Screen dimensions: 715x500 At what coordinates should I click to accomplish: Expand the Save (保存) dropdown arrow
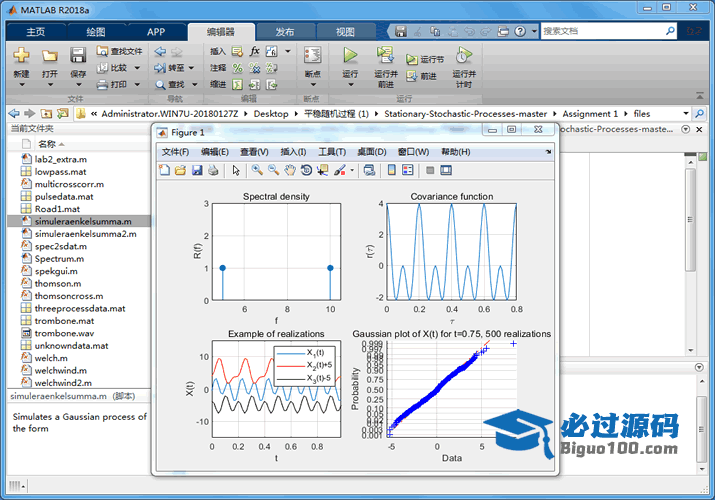point(78,85)
